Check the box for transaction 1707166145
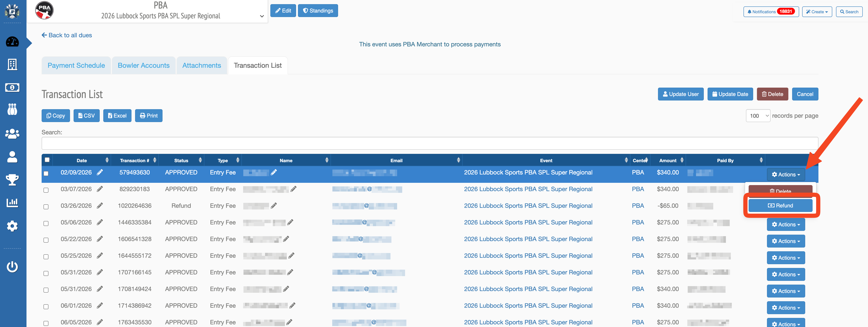The width and height of the screenshot is (868, 327). click(x=46, y=273)
